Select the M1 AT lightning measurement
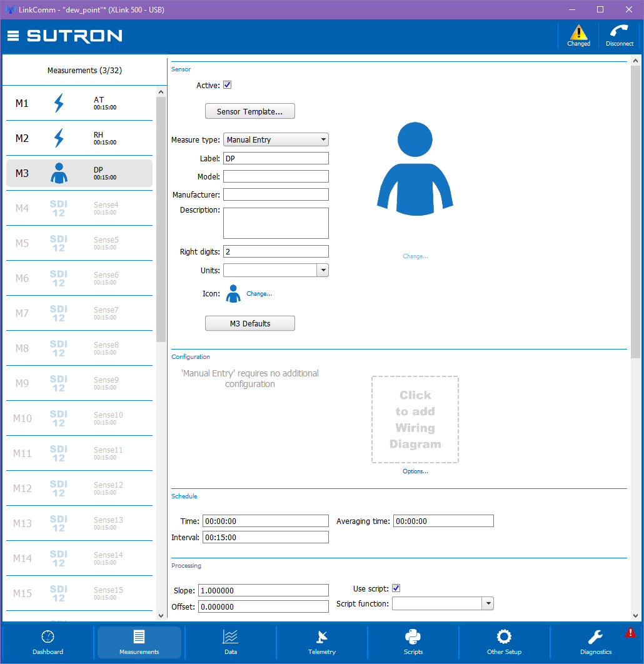Screen dimensions: 644x664 tap(79, 103)
